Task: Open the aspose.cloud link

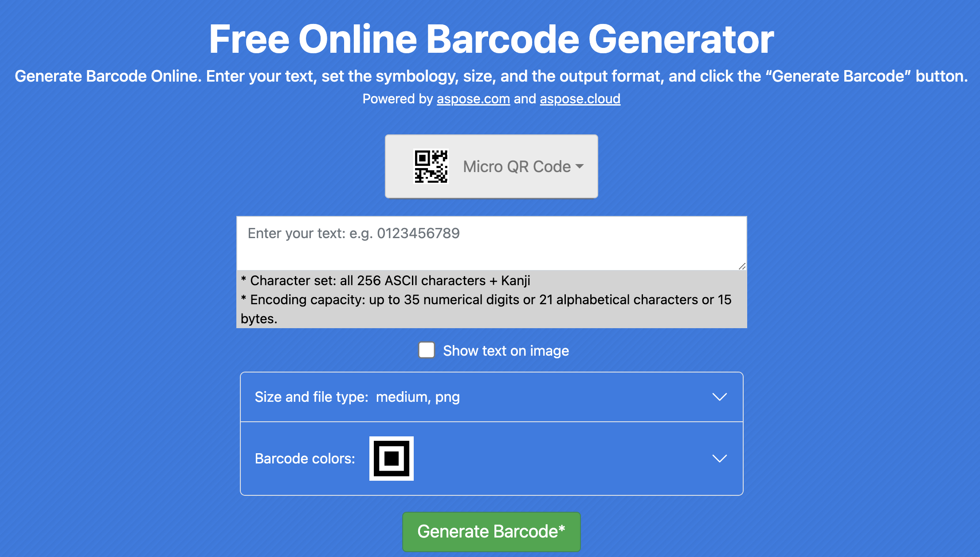Action: 580,98
